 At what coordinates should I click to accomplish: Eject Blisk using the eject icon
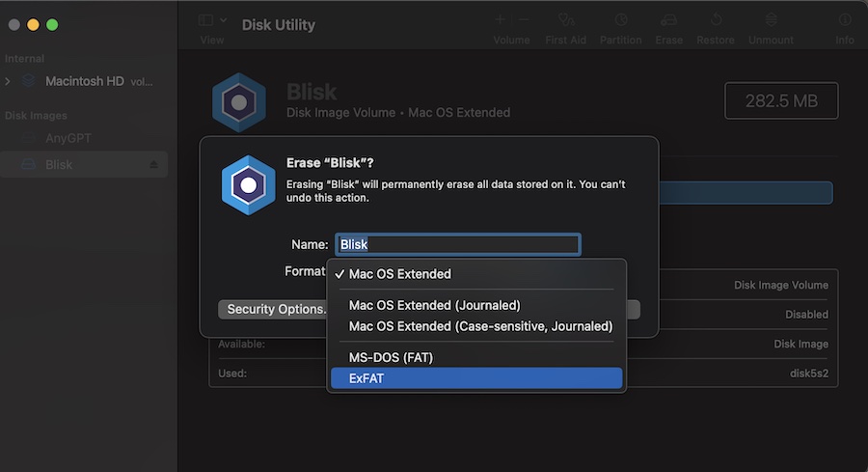click(x=154, y=164)
